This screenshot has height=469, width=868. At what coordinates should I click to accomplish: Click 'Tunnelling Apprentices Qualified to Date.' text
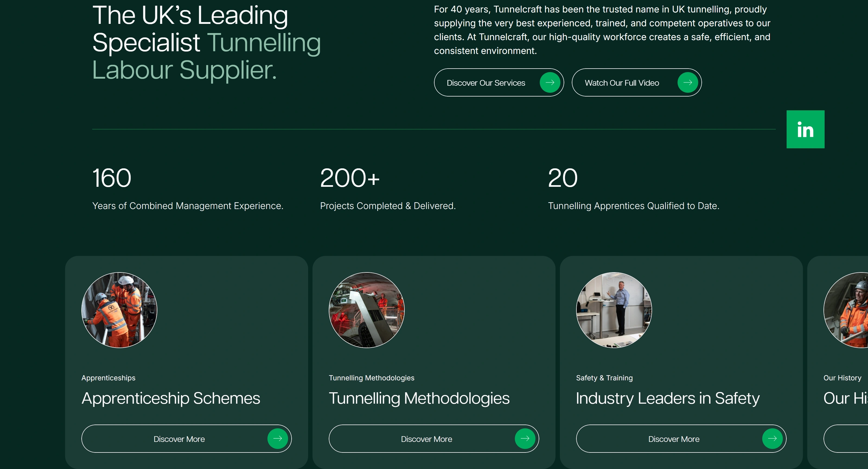[634, 206]
